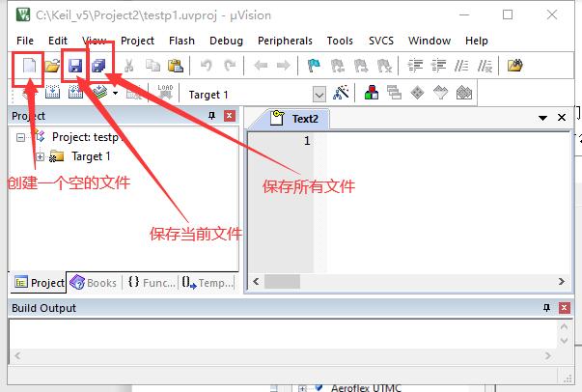Open the Debug menu
582x392 pixels.
[226, 41]
